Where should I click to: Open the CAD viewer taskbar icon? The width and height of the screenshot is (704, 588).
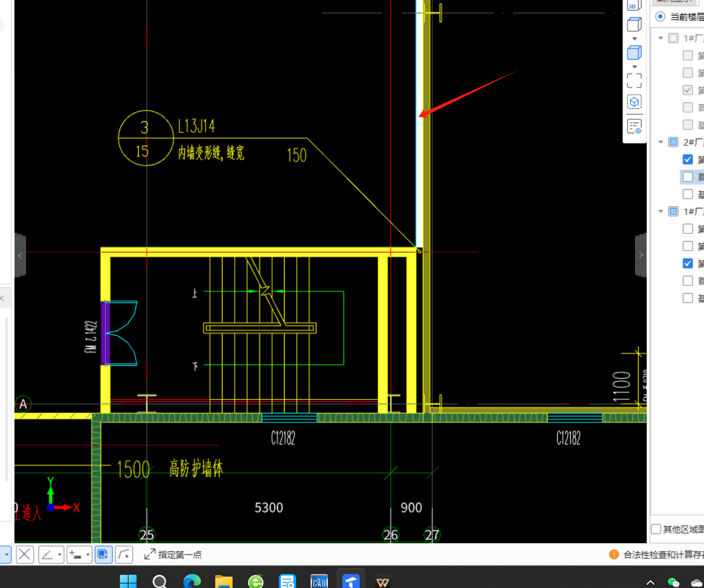(319, 581)
